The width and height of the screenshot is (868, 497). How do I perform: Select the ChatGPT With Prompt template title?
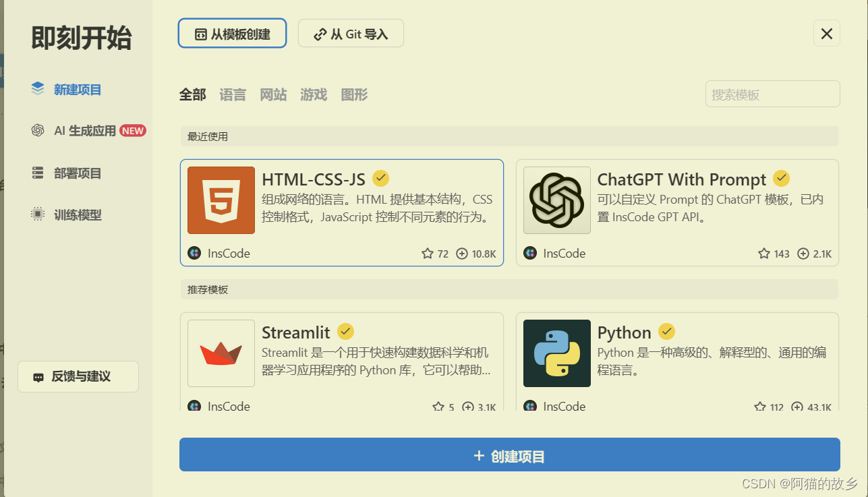pos(682,179)
